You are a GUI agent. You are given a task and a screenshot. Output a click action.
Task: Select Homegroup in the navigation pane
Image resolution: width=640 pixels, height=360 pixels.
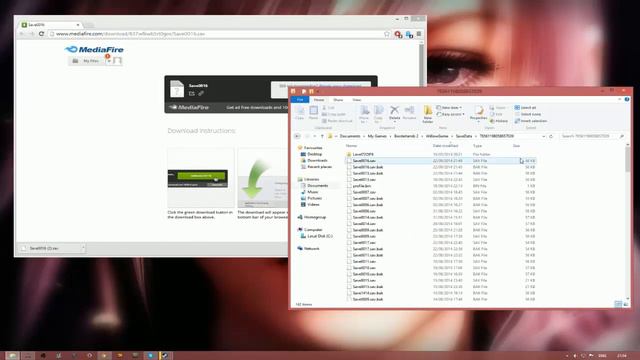click(311, 217)
